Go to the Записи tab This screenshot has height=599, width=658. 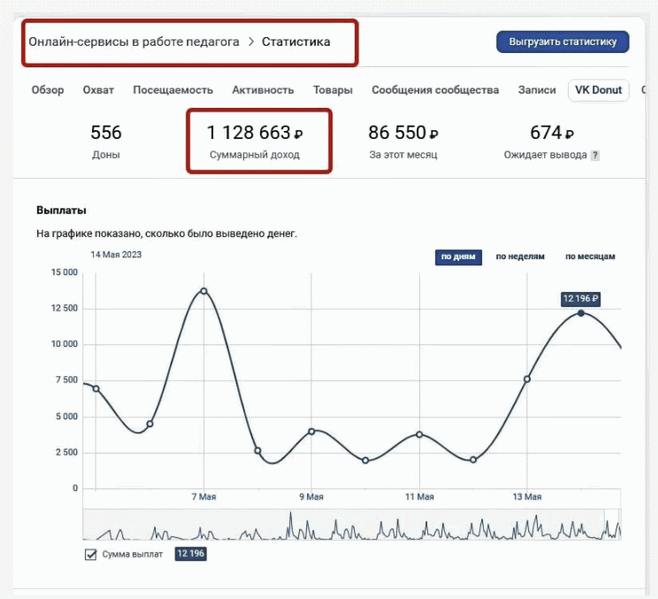point(537,90)
